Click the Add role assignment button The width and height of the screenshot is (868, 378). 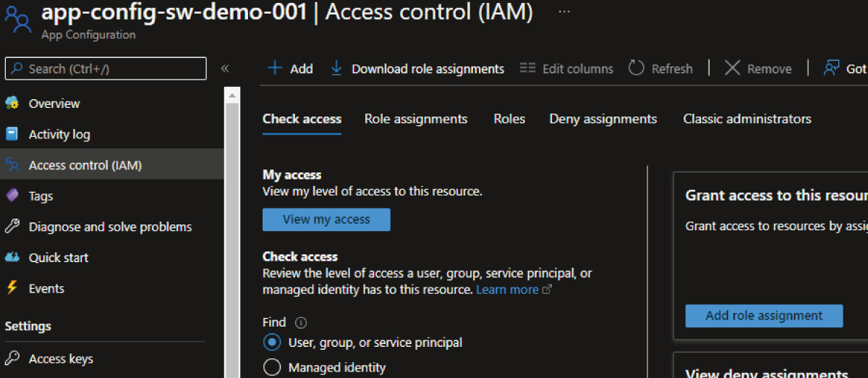(764, 316)
